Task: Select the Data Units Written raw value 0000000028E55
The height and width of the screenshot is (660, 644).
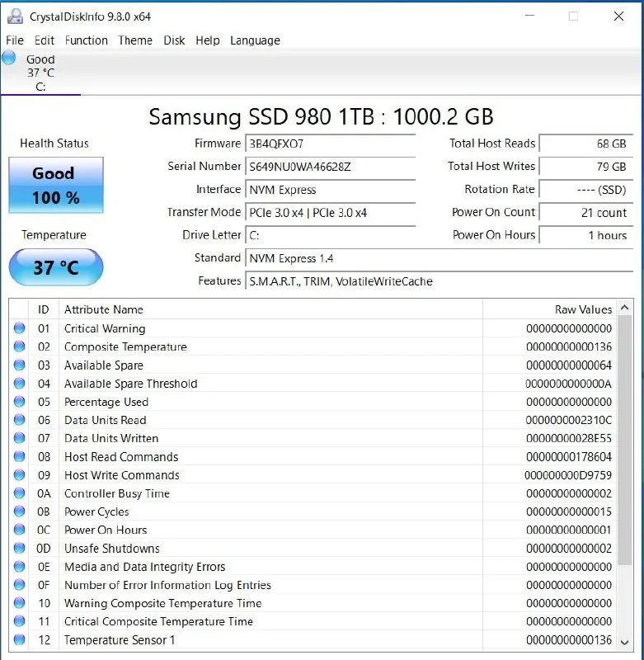Action: (x=569, y=439)
